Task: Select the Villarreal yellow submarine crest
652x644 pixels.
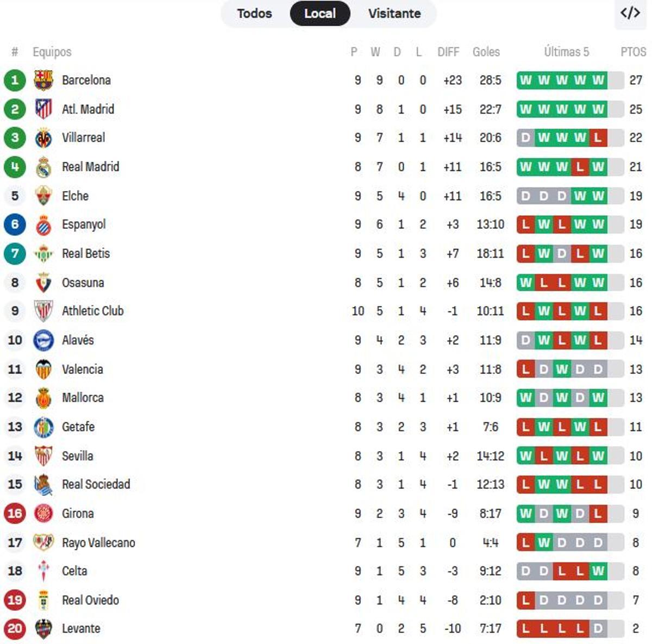Action: pos(43,137)
